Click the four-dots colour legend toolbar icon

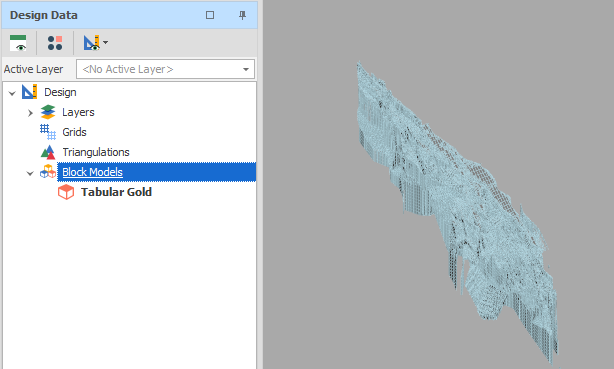(55, 43)
